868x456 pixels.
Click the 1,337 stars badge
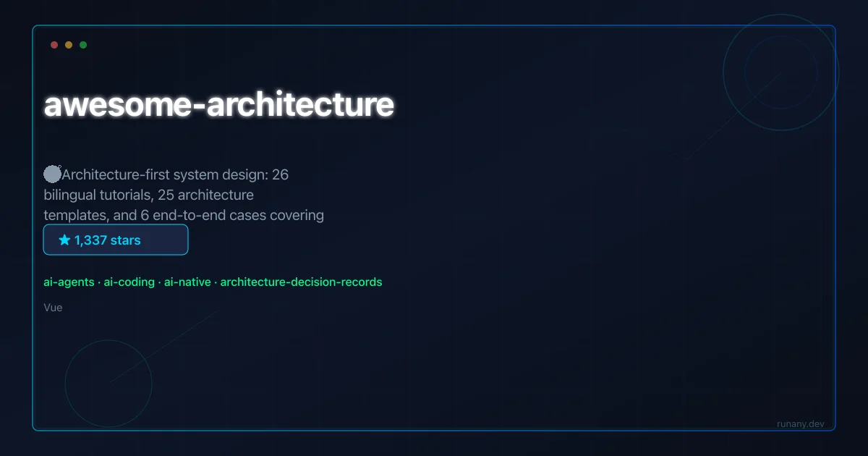pos(116,240)
